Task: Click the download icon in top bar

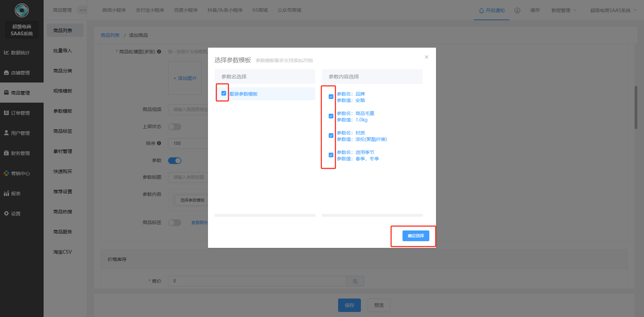Action: click(517, 10)
